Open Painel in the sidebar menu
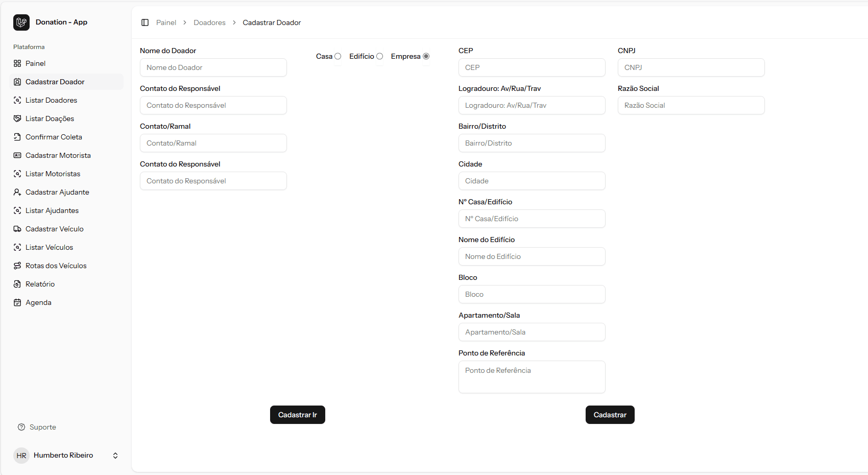Viewport: 868px width, 475px height. point(66,63)
